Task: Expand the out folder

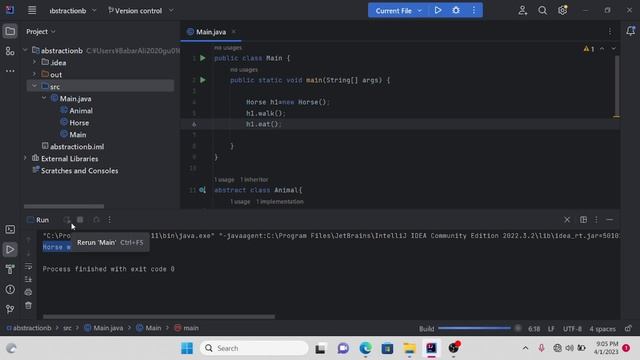Action: tap(34, 74)
